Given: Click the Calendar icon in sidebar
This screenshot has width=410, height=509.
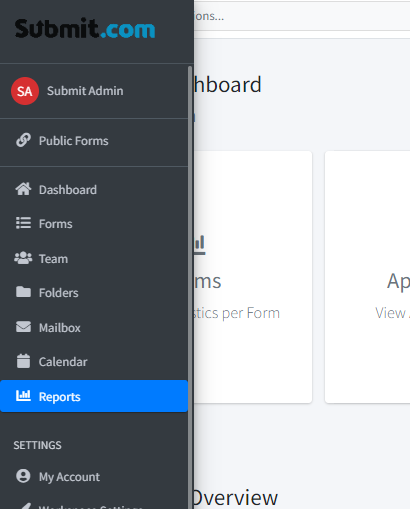Looking at the screenshot, I should point(23,361).
